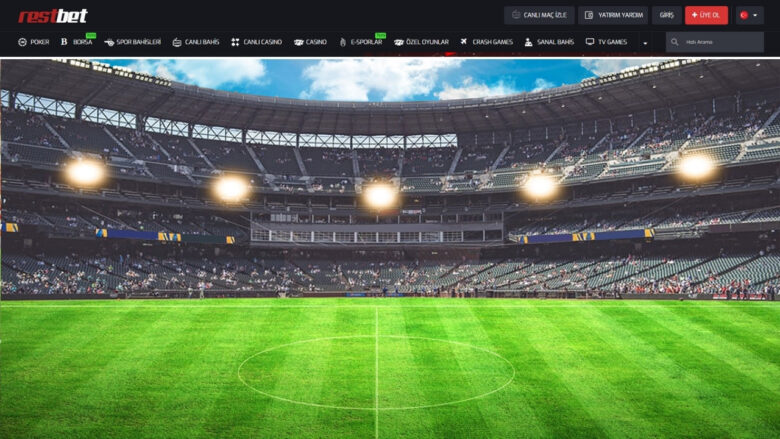Focus the Hızlı Arama search field
The width and height of the screenshot is (780, 439).
pyautogui.click(x=715, y=42)
